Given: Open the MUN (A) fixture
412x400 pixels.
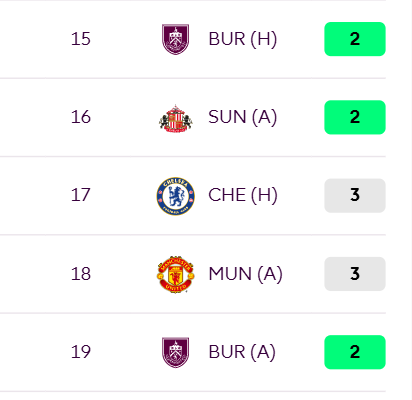Looking at the screenshot, I should (x=245, y=274).
